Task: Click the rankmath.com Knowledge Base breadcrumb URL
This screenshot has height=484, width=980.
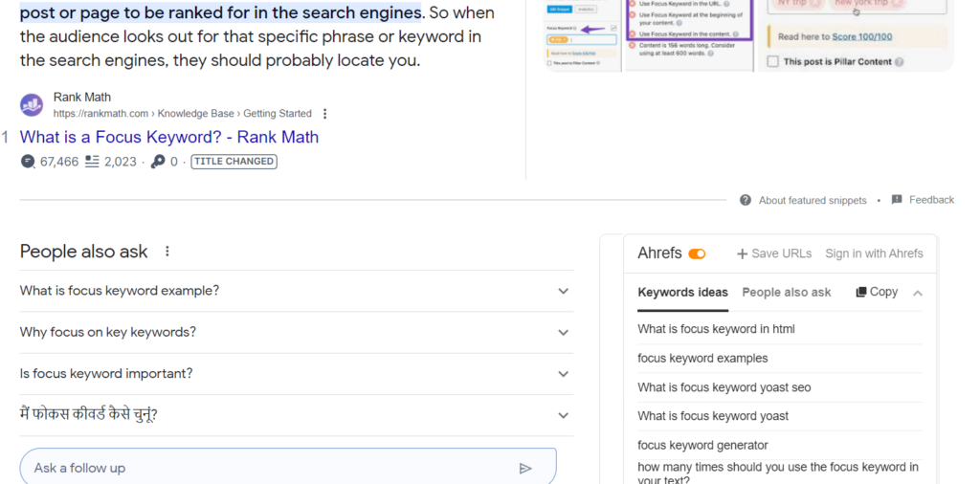Action: tap(182, 114)
